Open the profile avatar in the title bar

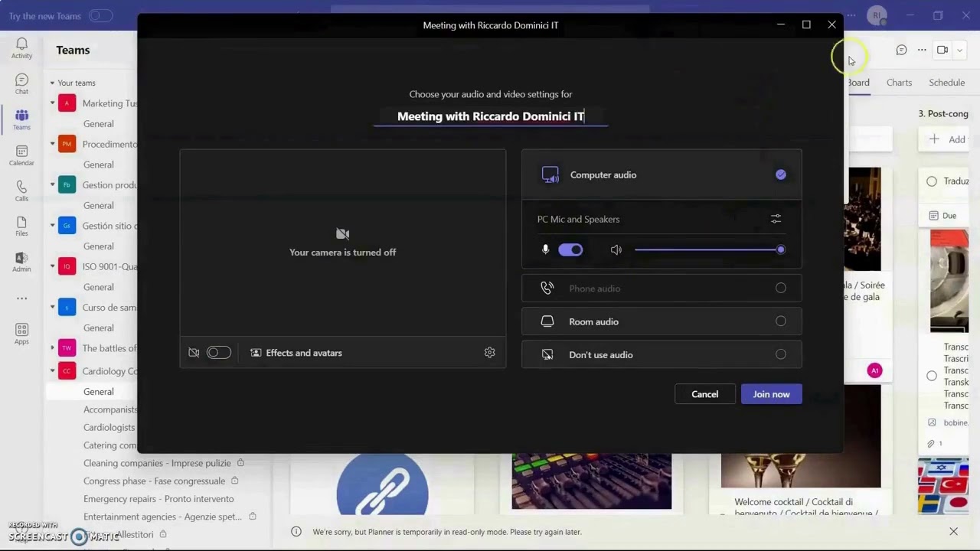tap(877, 15)
